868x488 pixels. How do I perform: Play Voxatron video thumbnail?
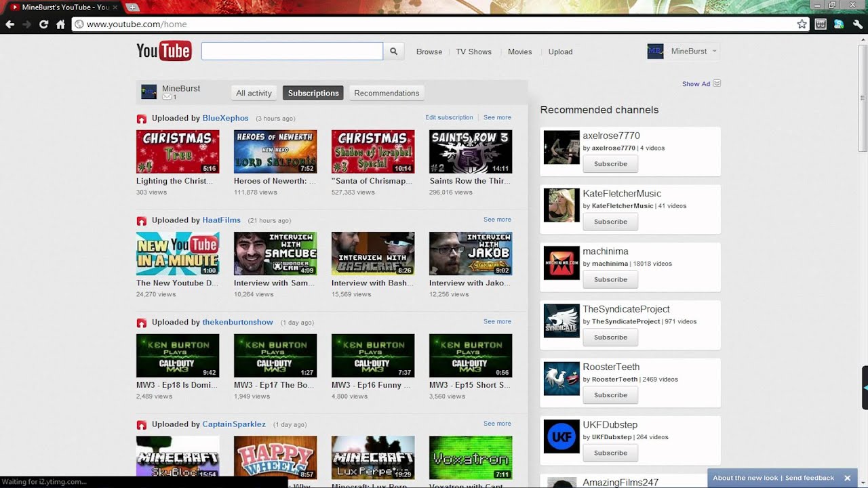tap(471, 457)
